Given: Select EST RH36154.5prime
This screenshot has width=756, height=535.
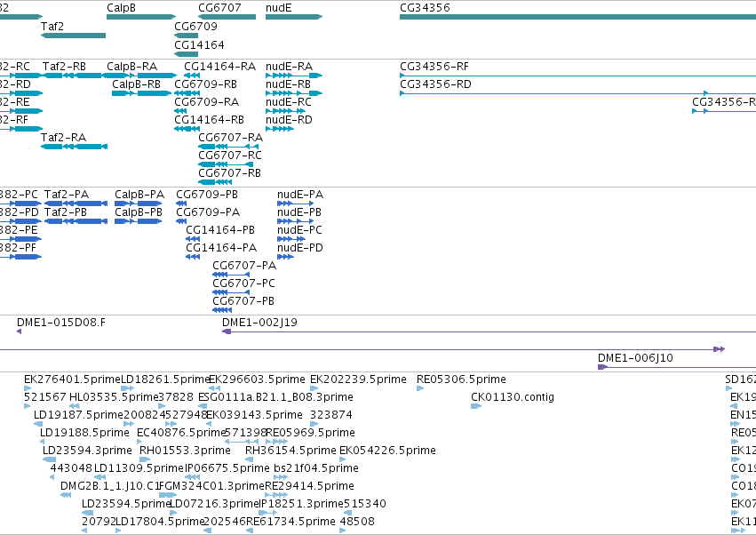Looking at the screenshot, I should [290, 451].
